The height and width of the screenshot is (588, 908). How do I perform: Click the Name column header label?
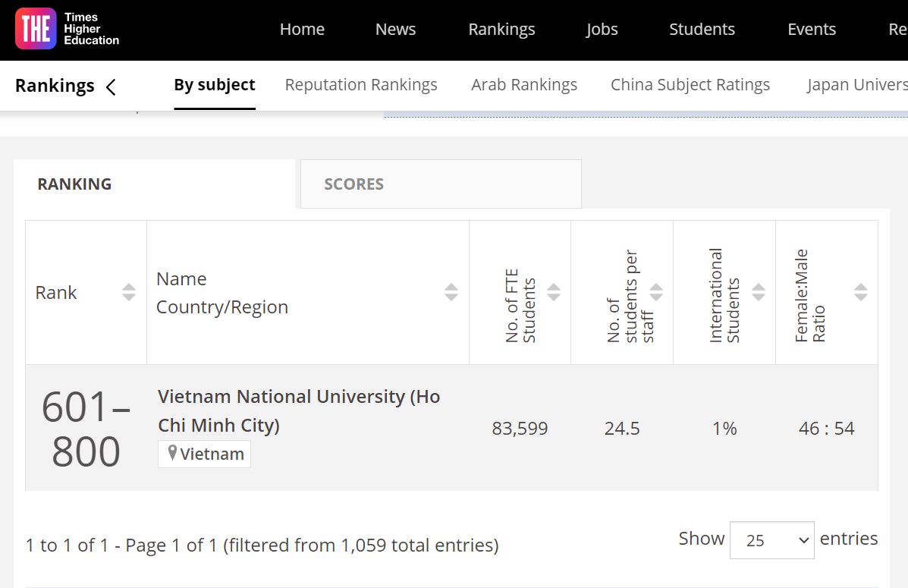[181, 278]
